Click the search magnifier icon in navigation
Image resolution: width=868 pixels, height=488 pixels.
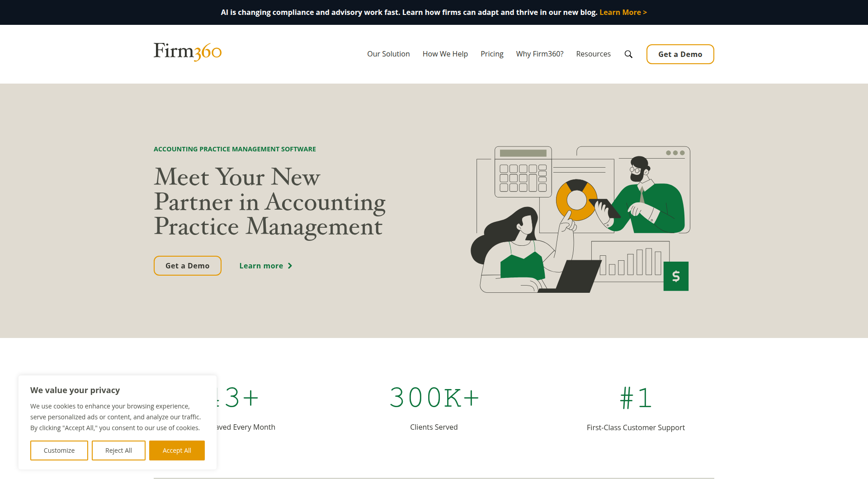tap(628, 54)
